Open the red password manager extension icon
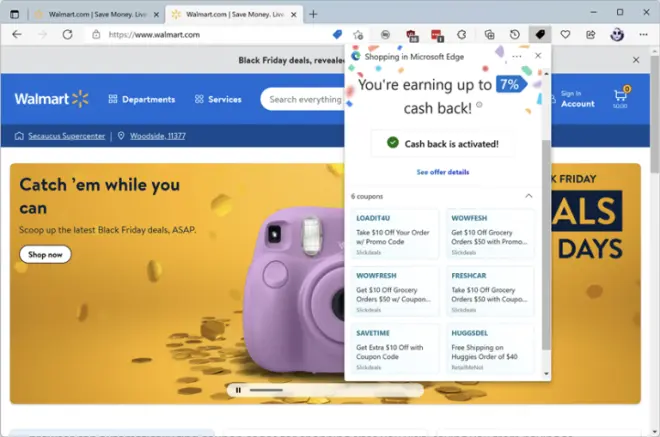This screenshot has height=437, width=660. point(437,35)
